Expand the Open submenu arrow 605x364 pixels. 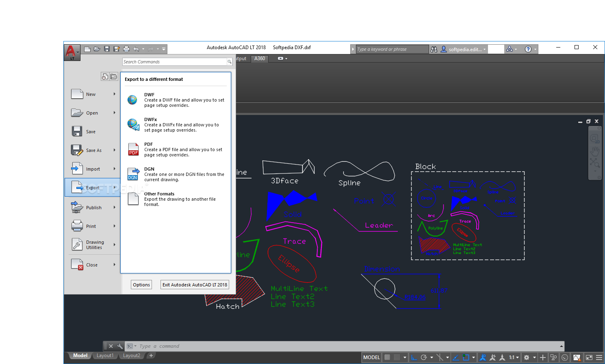pos(115,113)
